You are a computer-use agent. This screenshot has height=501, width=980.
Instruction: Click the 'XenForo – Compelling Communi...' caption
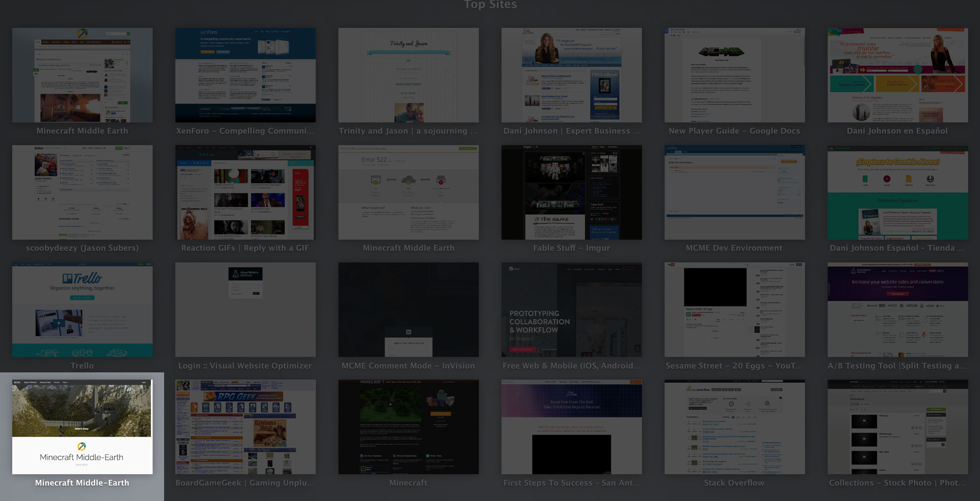[245, 131]
